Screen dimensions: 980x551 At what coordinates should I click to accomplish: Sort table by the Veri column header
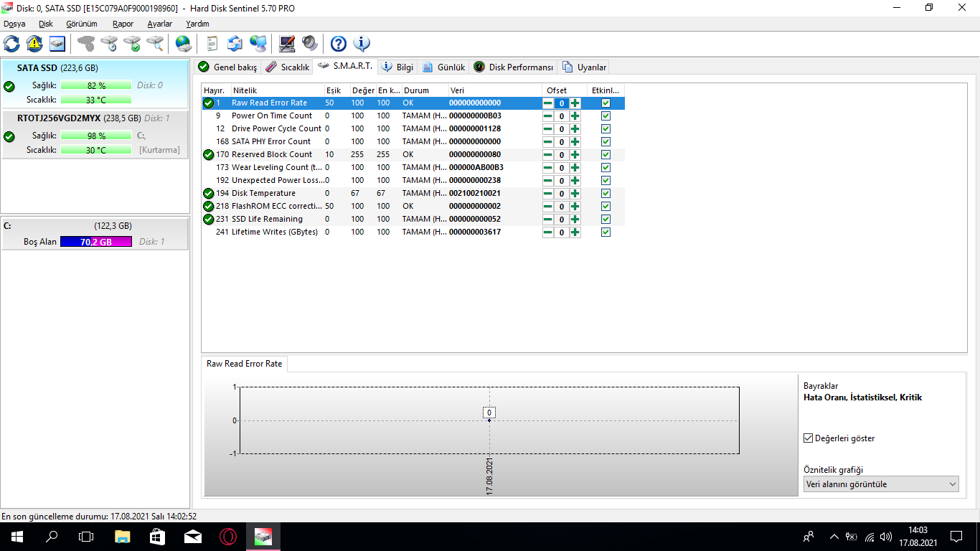pos(495,90)
